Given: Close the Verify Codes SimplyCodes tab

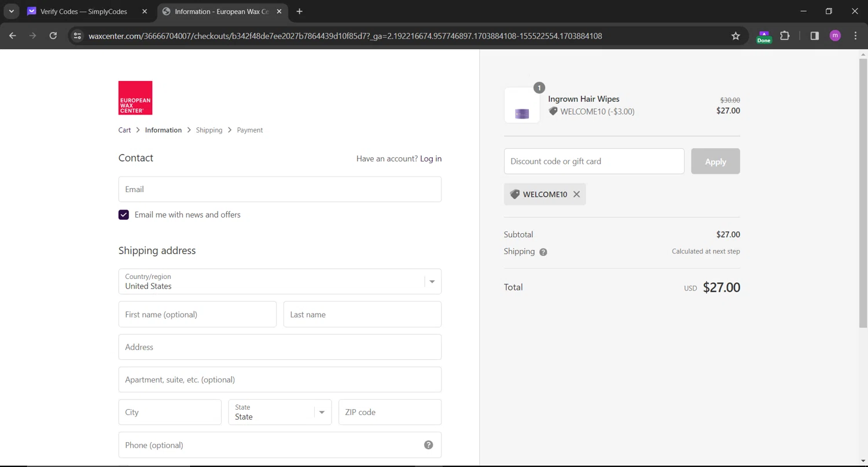Looking at the screenshot, I should coord(145,12).
